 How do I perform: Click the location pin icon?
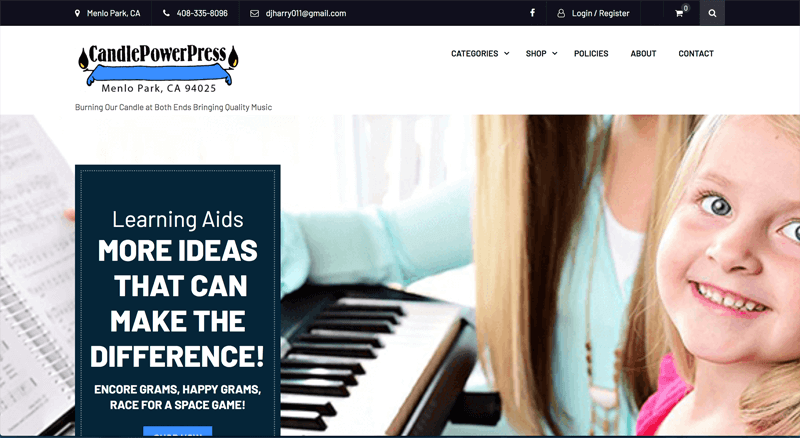(77, 13)
